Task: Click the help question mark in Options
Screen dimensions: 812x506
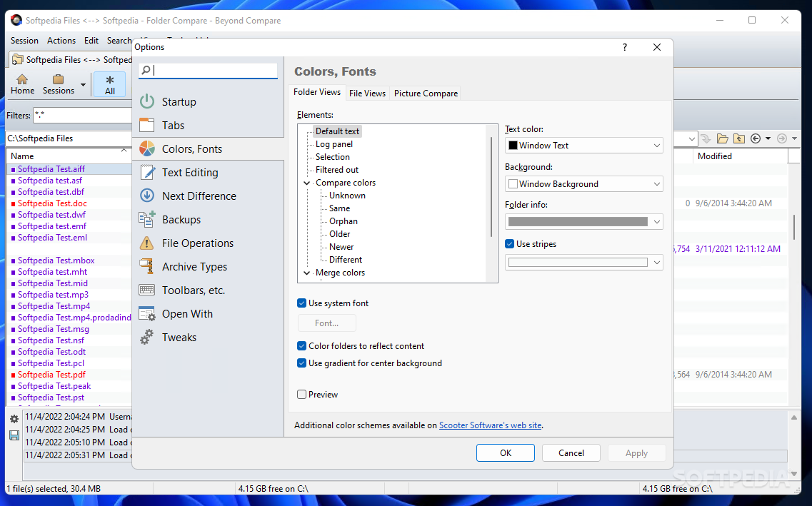Action: click(625, 47)
